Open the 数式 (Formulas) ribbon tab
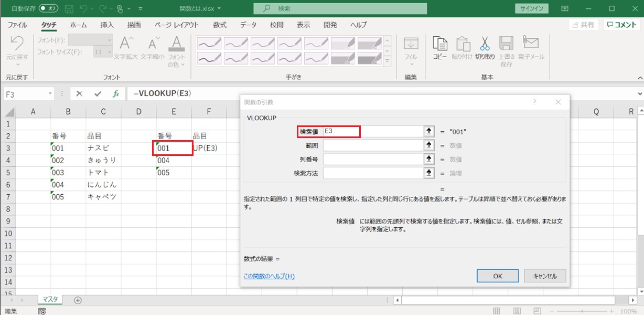 (x=220, y=25)
